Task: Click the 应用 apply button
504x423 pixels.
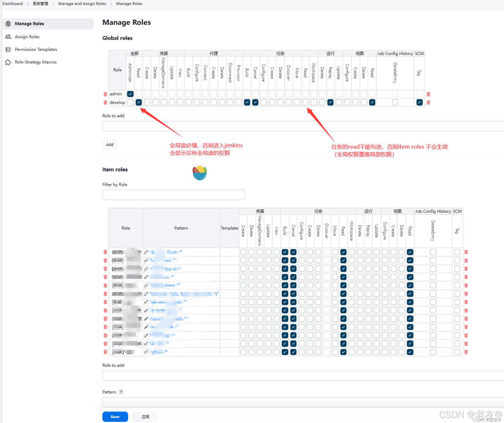Action: (x=145, y=417)
